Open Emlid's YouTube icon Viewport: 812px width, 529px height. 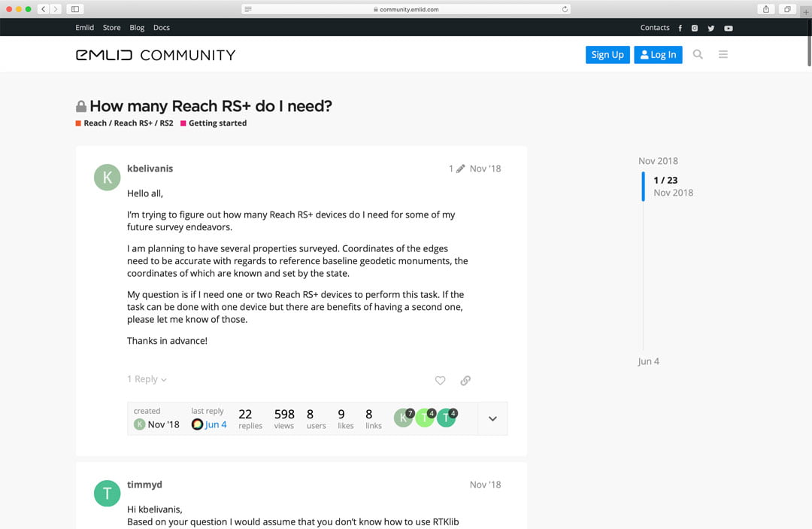pyautogui.click(x=728, y=28)
